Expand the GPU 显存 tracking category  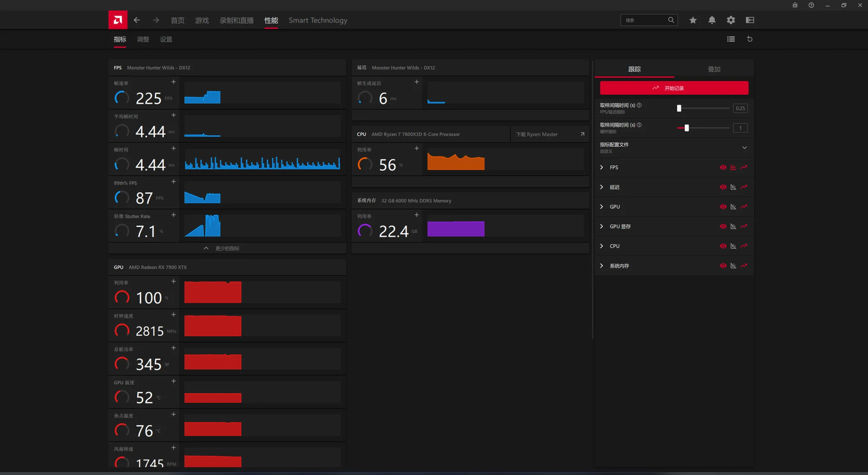coord(602,226)
